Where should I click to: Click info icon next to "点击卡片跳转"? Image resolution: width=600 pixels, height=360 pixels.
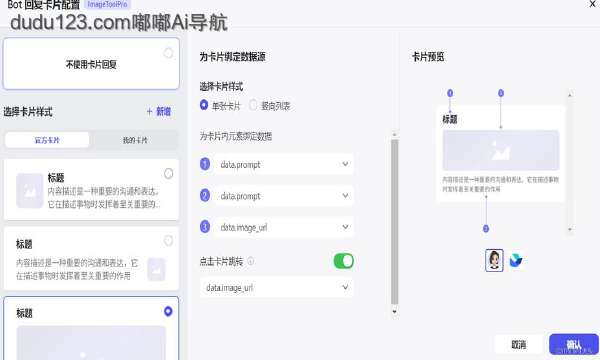(251, 261)
